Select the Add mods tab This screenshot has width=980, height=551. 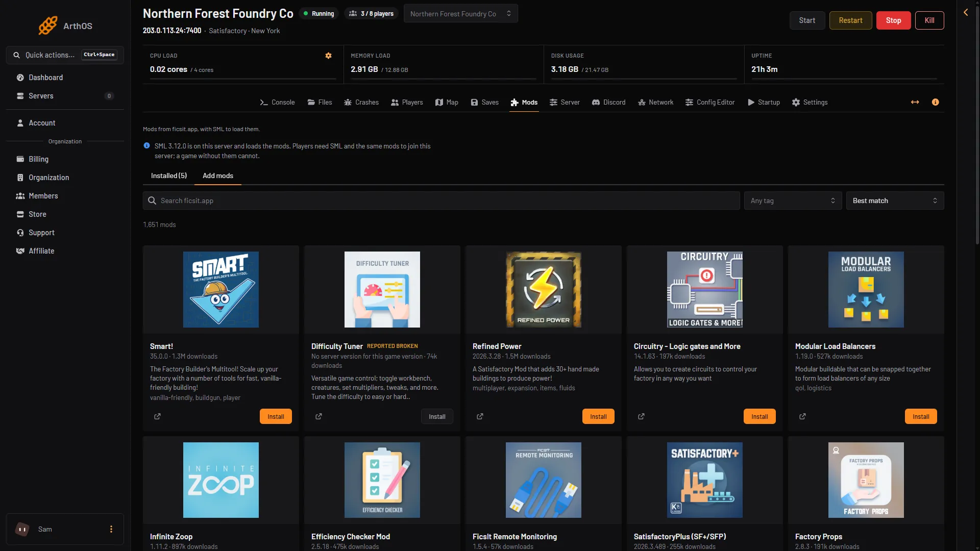[x=218, y=176]
